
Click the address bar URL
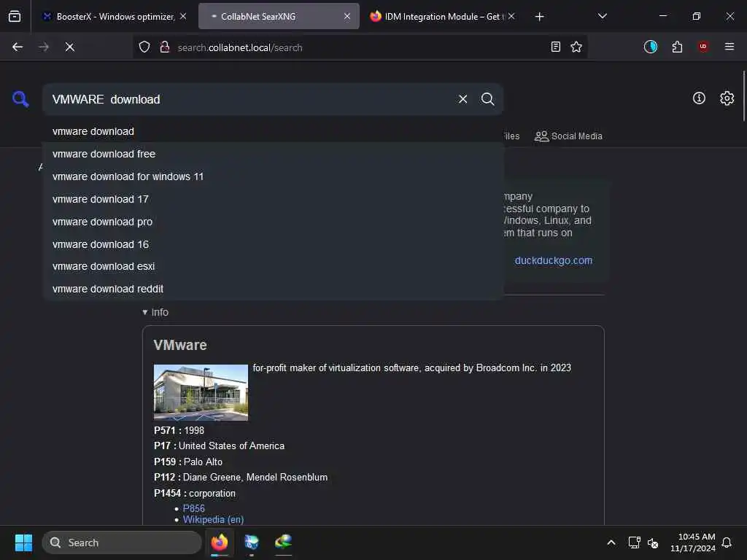[x=239, y=47]
